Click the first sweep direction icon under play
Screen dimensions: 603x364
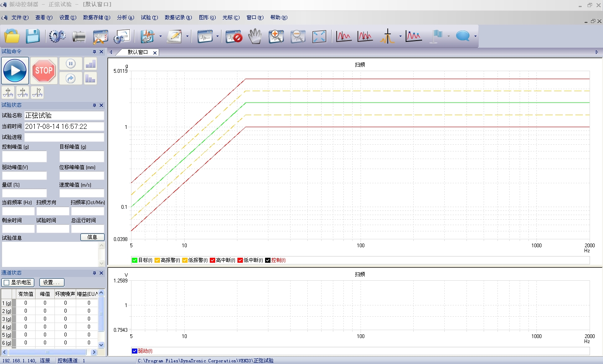point(8,92)
